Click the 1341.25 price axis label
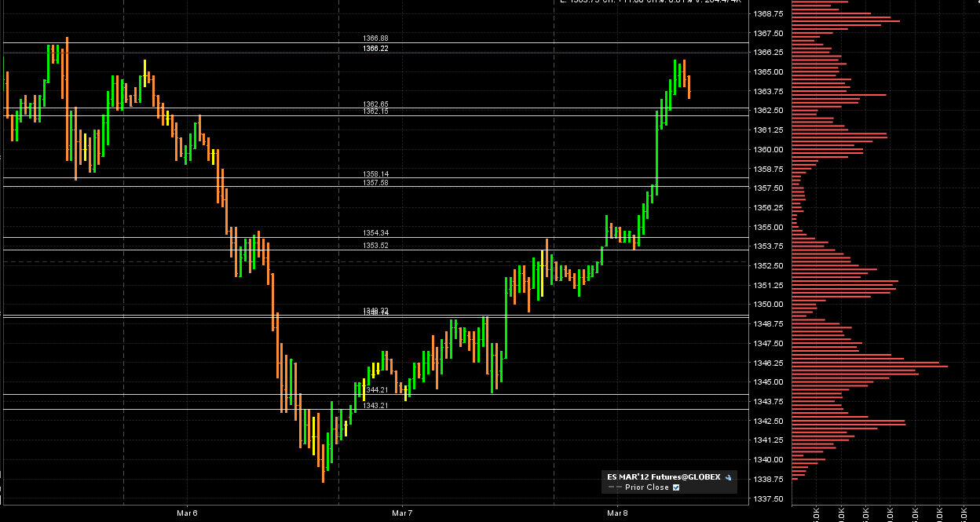The width and height of the screenshot is (980, 522). click(x=768, y=440)
